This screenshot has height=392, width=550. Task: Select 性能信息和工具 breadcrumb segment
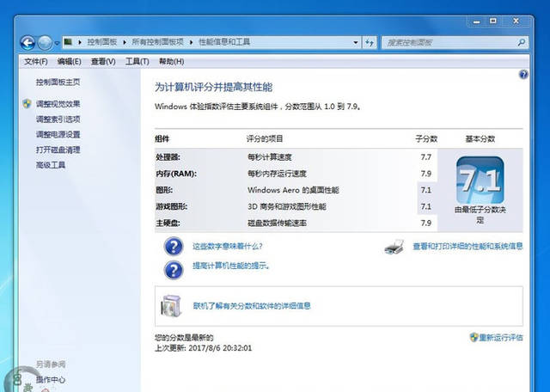coord(224,42)
